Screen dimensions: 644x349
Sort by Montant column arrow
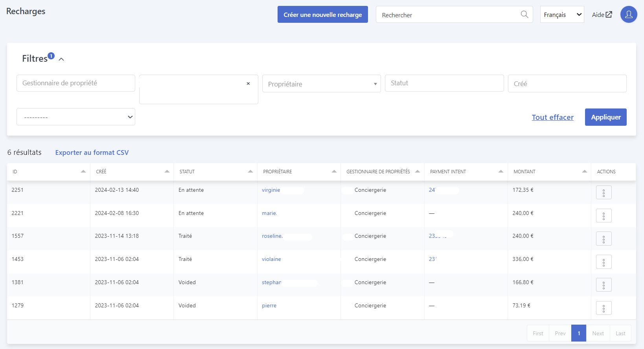coord(584,171)
